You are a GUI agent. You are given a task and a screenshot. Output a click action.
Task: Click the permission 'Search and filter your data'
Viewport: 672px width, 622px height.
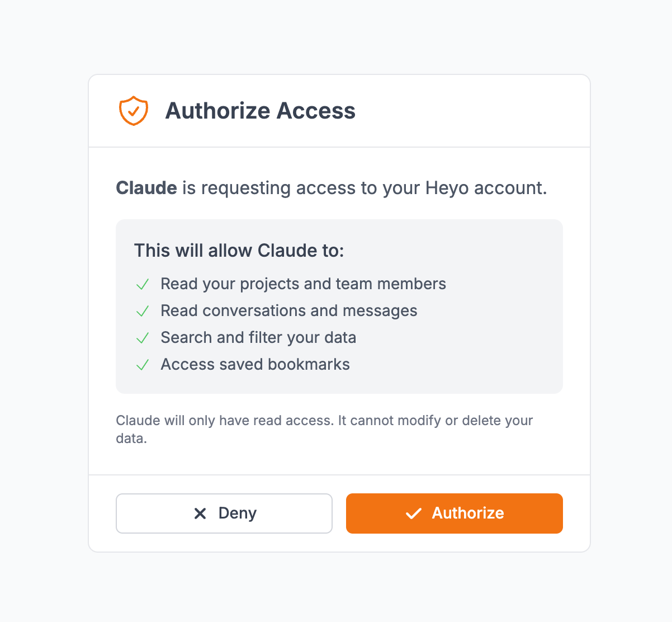(258, 337)
